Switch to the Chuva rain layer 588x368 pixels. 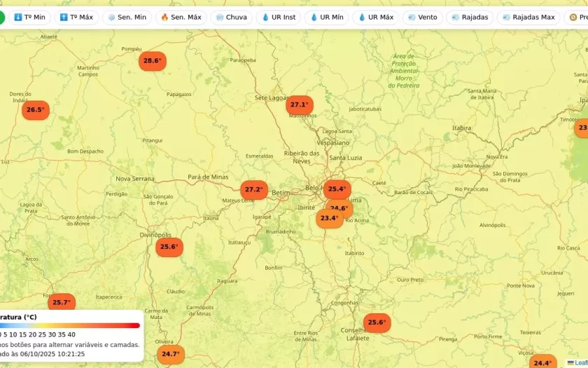tap(231, 17)
